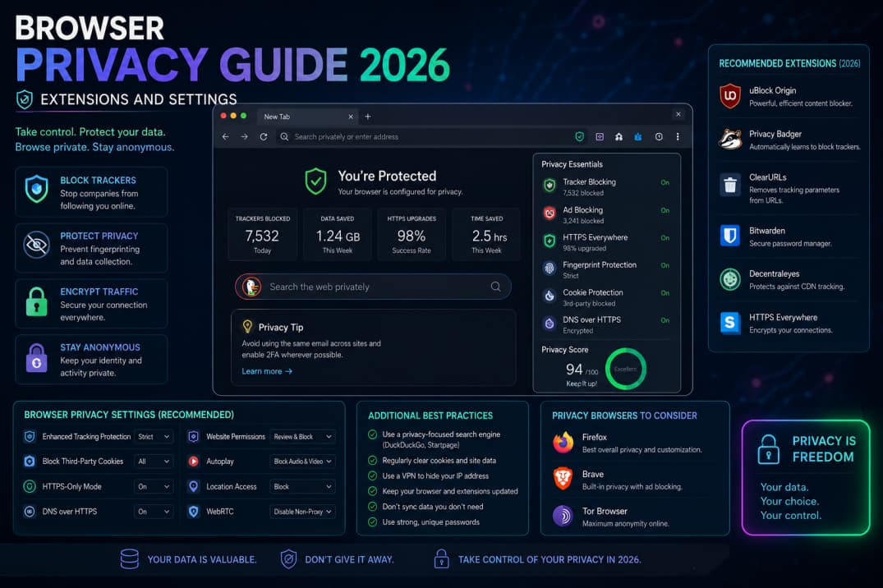The width and height of the screenshot is (883, 588).
Task: Click the clock icon in browser toolbar
Action: 658,136
